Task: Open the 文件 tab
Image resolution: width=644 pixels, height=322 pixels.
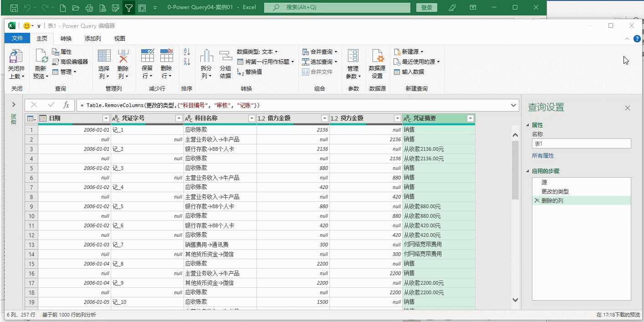Action: pyautogui.click(x=17, y=38)
